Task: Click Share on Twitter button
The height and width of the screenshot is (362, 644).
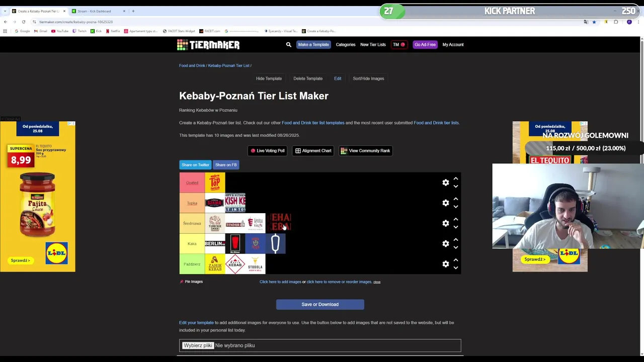Action: pos(195,165)
